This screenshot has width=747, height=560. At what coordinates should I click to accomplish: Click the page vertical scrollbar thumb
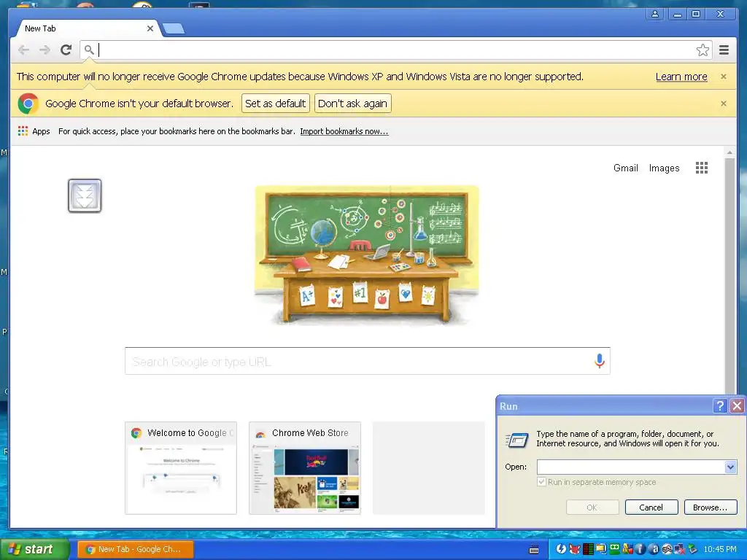coord(729,276)
